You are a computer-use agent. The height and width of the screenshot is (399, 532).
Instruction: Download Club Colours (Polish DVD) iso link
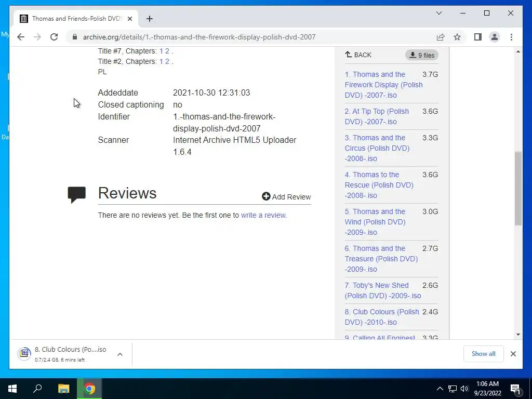382,317
